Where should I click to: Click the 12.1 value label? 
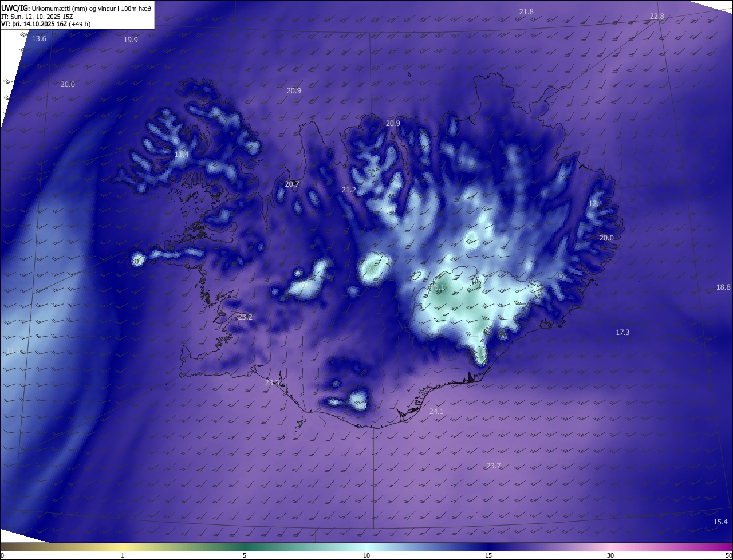[596, 204]
